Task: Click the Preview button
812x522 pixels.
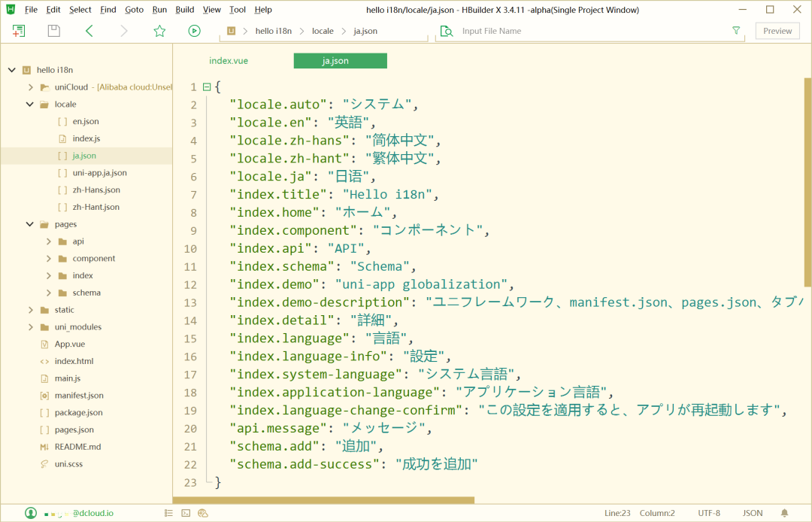Action: (777, 31)
